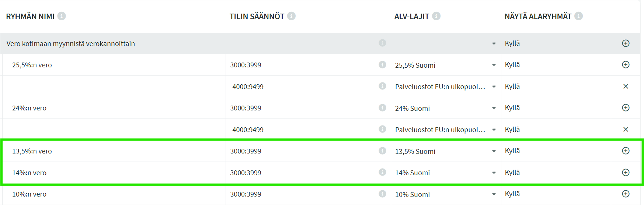Open 24% Suomi VAT type dropdown
This screenshot has width=644, height=205.
coord(494,108)
